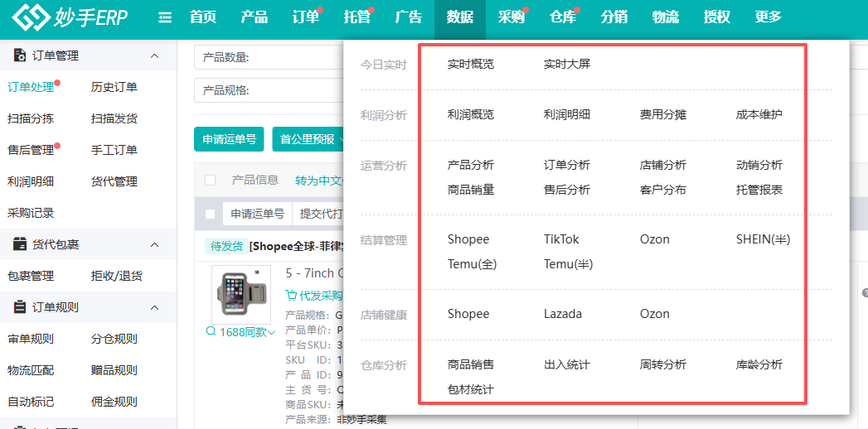Open 售后管理 in the sidebar
This screenshot has width=868, height=429.
[x=31, y=151]
